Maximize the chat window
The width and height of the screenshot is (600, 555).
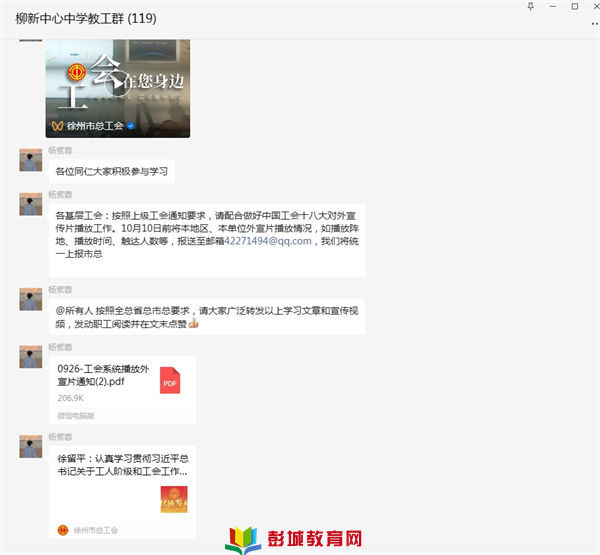pyautogui.click(x=575, y=6)
